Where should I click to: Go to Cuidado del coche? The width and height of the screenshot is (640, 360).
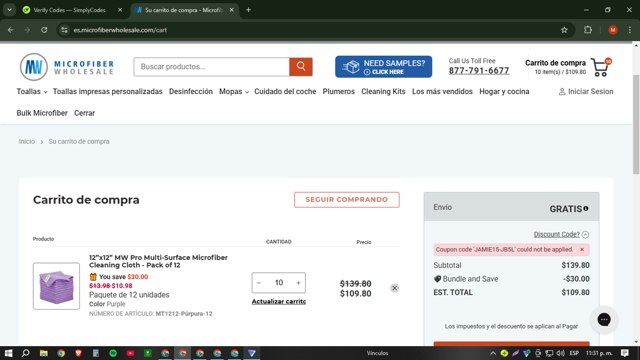285,91
